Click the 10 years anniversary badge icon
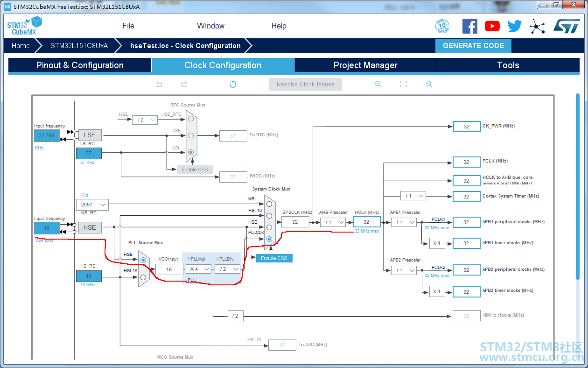The image size is (588, 368). tap(442, 26)
